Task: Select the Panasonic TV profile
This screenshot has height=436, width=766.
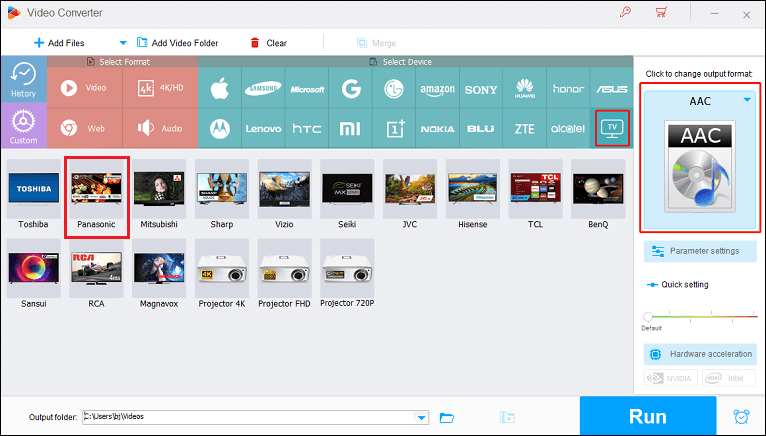Action: pyautogui.click(x=96, y=196)
